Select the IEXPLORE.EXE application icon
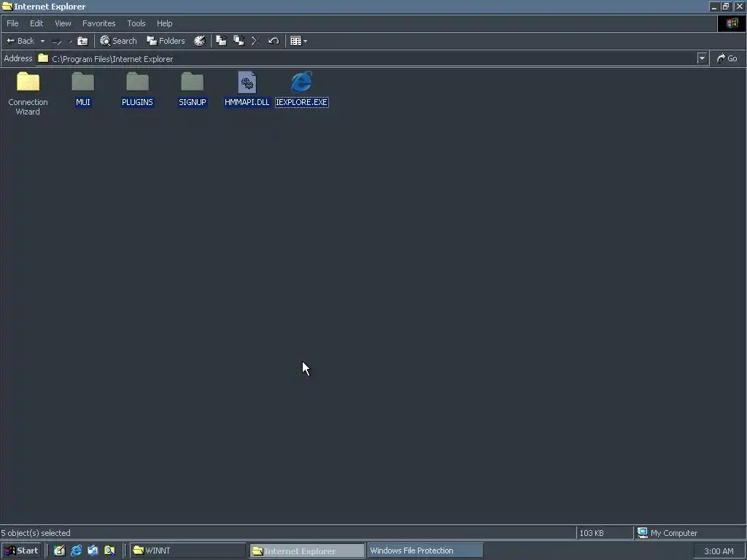The image size is (747, 560). (301, 82)
